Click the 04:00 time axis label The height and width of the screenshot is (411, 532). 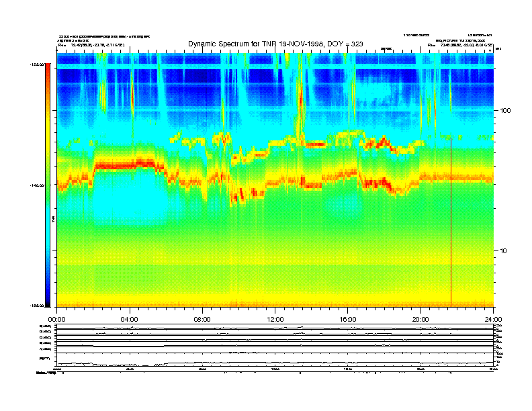tap(130, 320)
